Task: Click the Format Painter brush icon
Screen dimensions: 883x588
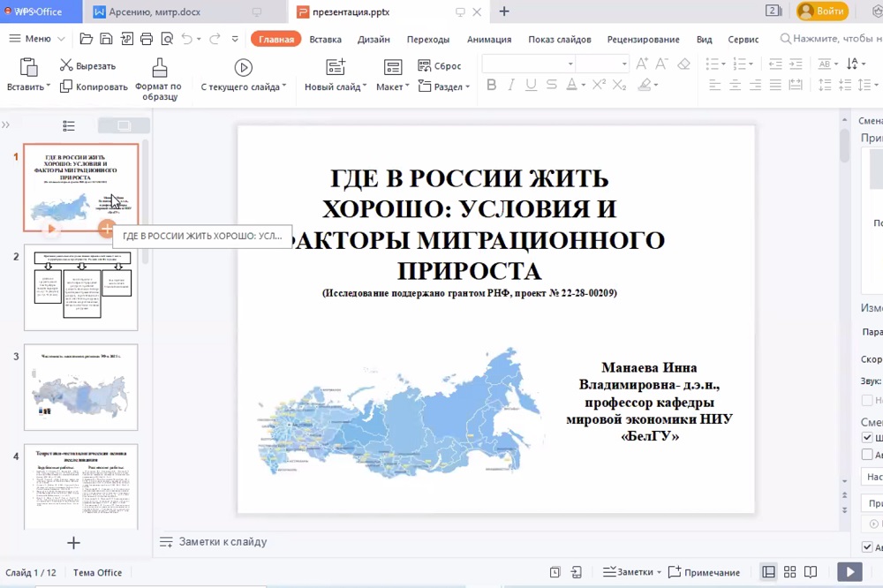Action: (159, 68)
